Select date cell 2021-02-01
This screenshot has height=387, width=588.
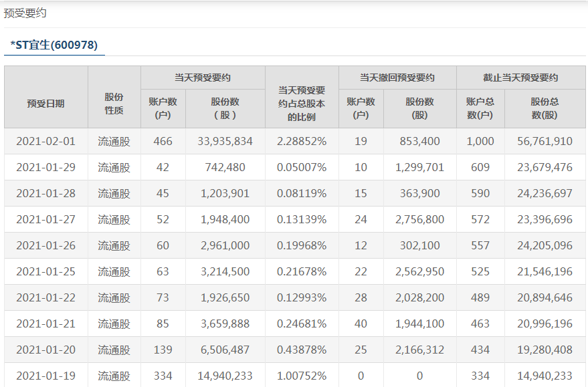45,141
